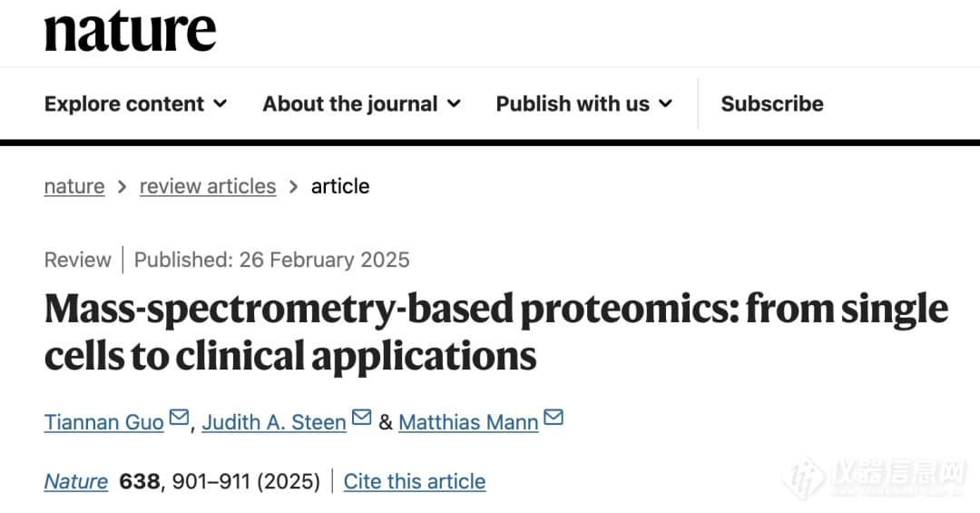Open author Matthias Mann's link
This screenshot has height=513, width=980.
click(468, 422)
